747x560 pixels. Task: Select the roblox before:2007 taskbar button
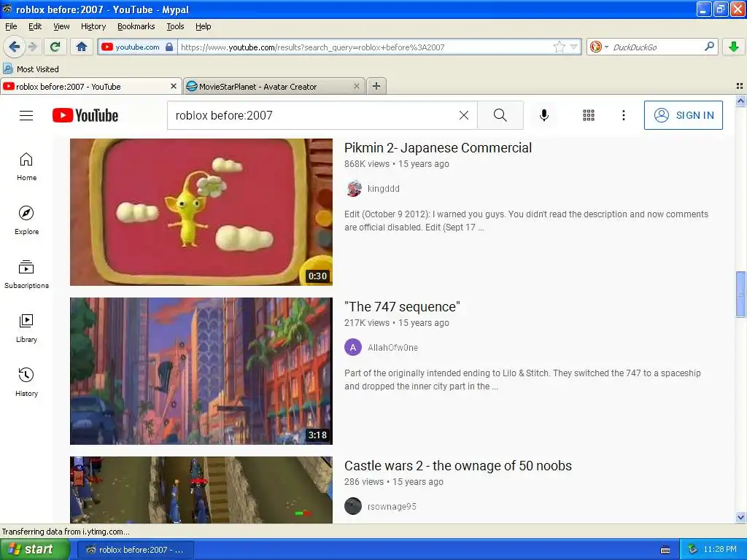135,550
